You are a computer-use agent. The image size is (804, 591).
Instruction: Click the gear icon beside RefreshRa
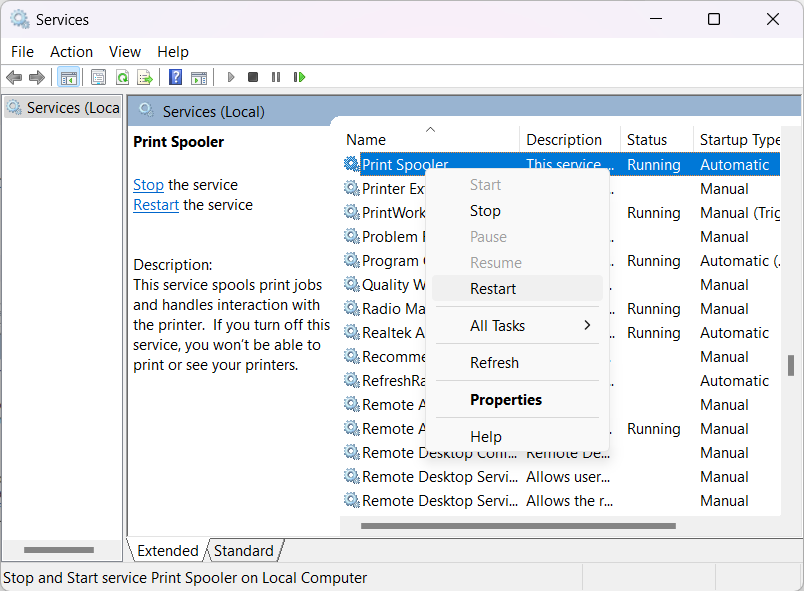tap(351, 380)
